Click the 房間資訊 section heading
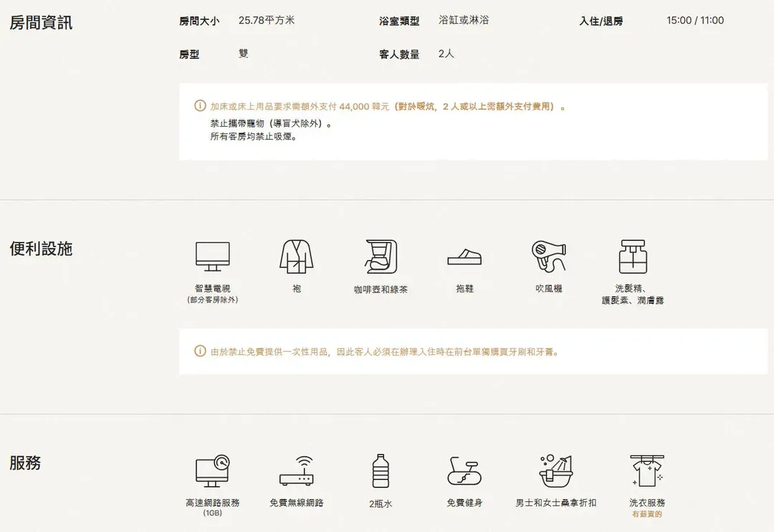This screenshot has width=774, height=532. [41, 22]
